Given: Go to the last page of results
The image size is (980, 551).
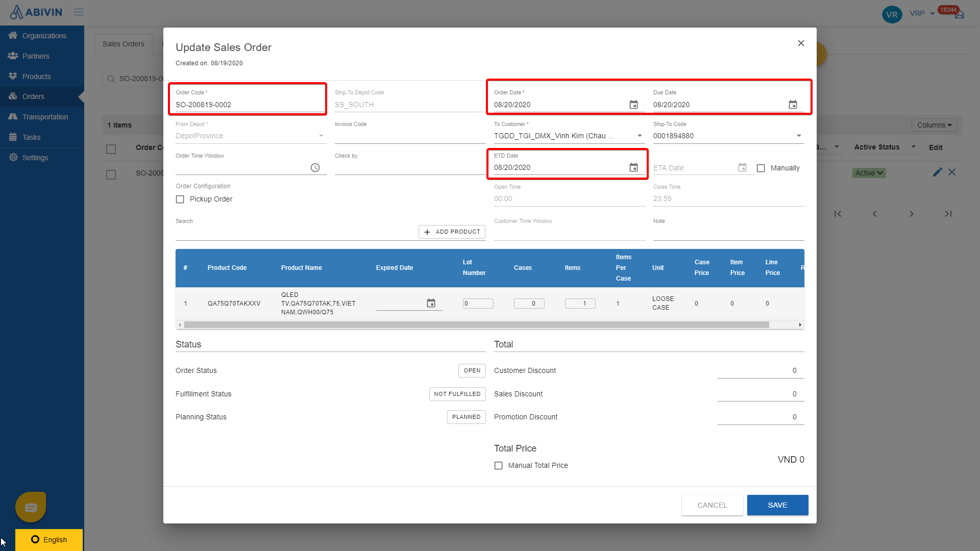Looking at the screenshot, I should (x=948, y=214).
